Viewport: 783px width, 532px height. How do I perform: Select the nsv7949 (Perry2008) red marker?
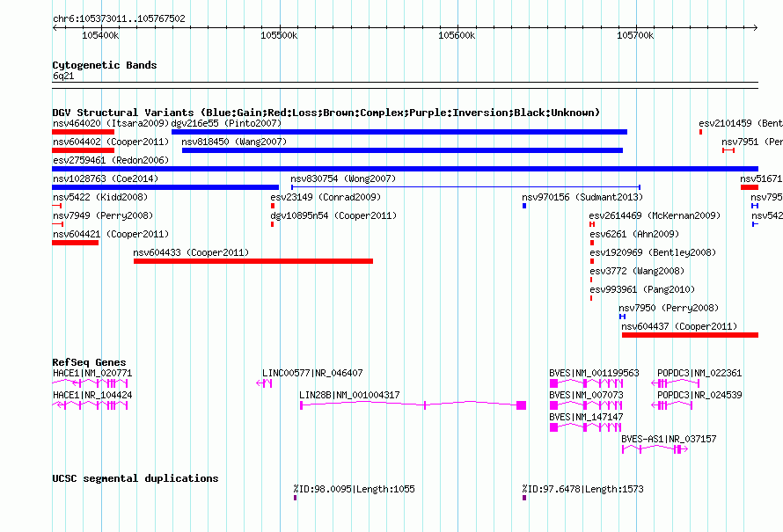57,224
